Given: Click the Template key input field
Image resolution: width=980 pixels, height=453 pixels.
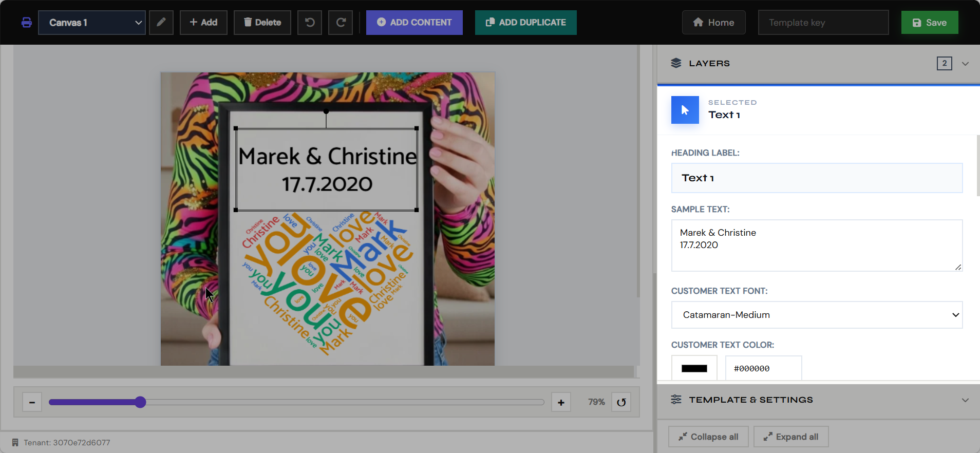Looking at the screenshot, I should (x=823, y=23).
